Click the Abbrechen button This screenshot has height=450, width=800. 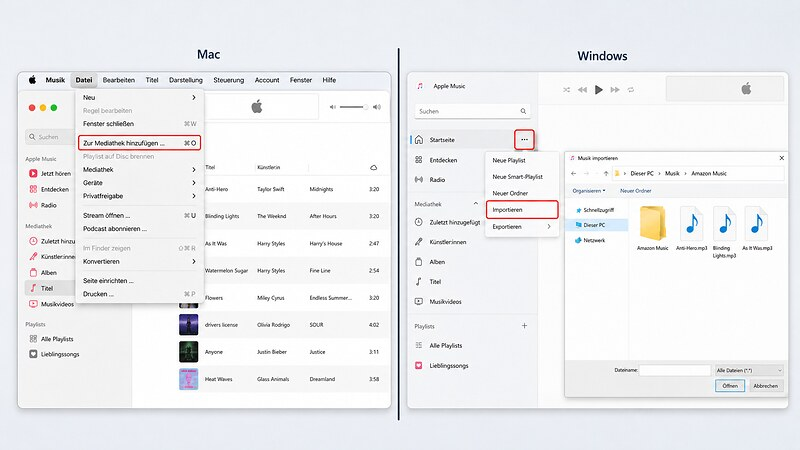point(765,386)
